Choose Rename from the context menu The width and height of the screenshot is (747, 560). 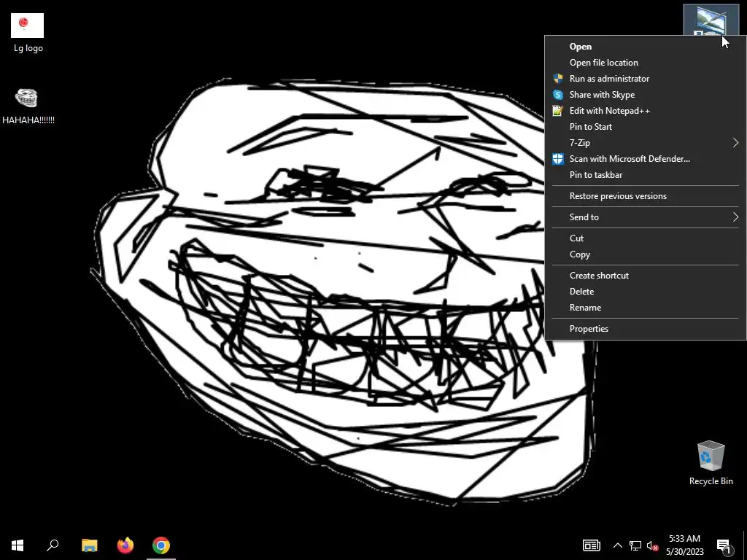tap(645, 308)
